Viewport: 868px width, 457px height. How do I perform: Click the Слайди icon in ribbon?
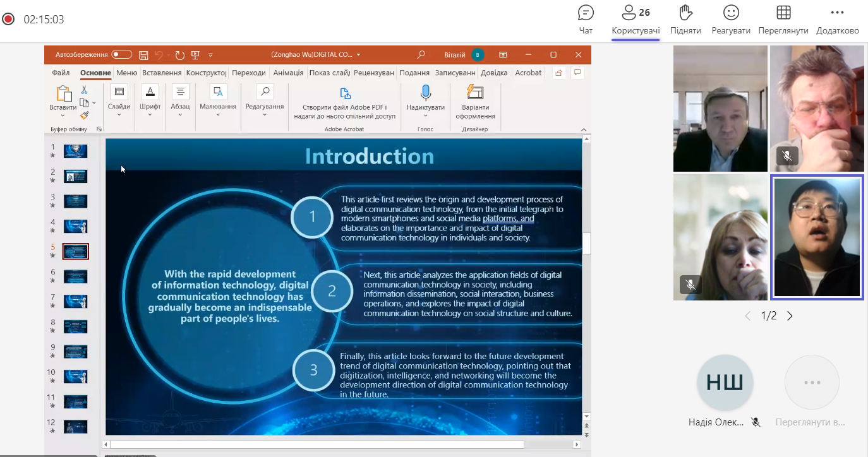point(119,92)
